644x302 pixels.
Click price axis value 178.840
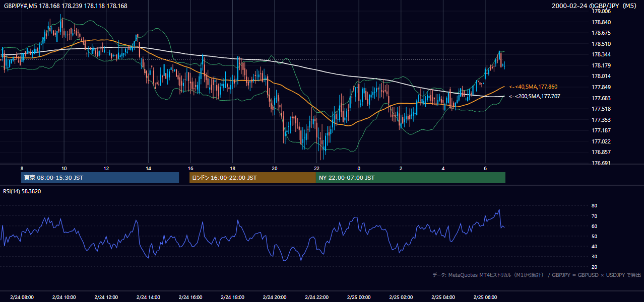(x=601, y=22)
